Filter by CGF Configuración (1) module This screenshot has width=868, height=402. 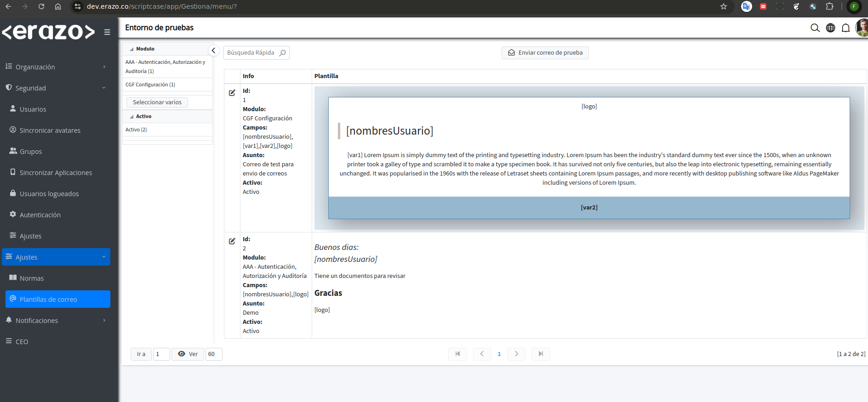[150, 85]
